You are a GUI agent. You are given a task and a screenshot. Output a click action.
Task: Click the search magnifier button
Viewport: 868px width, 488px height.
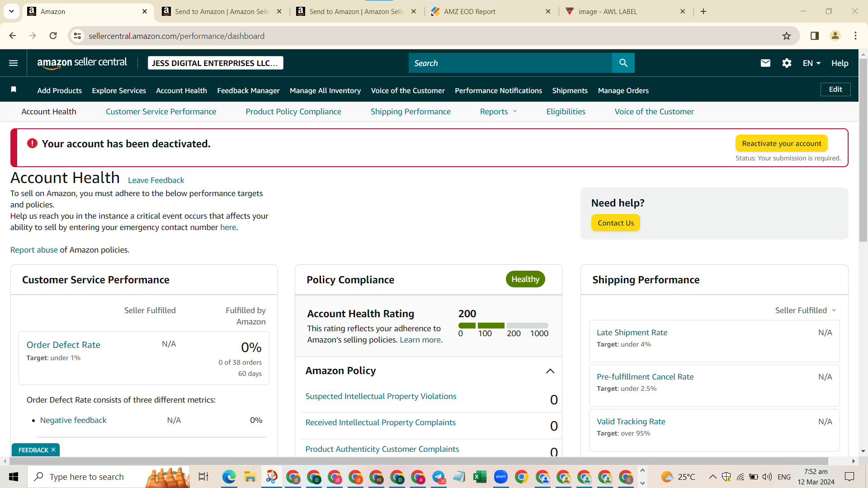(623, 63)
